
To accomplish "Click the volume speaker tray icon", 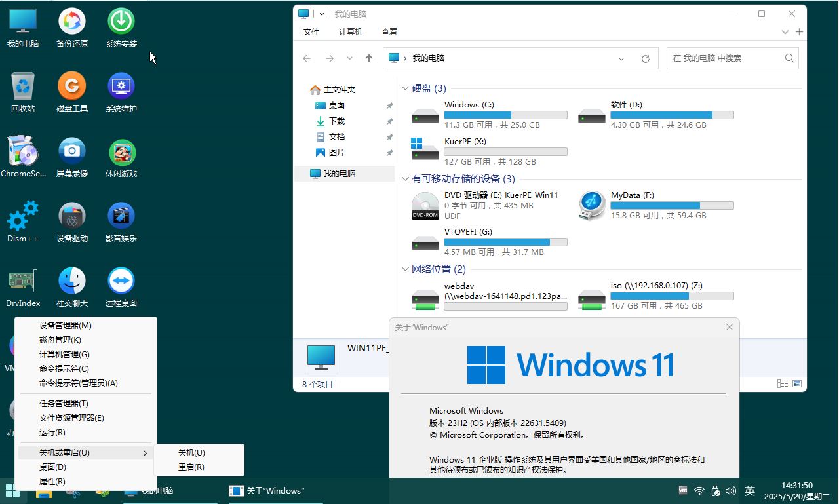I will point(731,491).
